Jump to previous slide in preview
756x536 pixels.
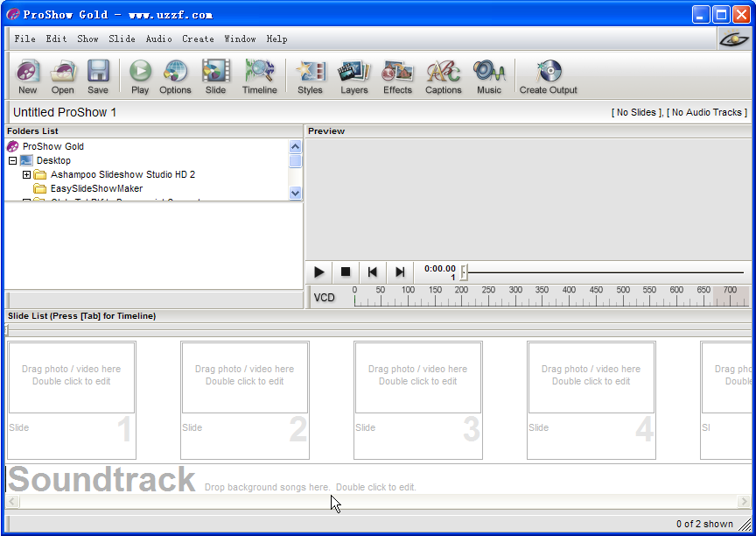pyautogui.click(x=372, y=272)
